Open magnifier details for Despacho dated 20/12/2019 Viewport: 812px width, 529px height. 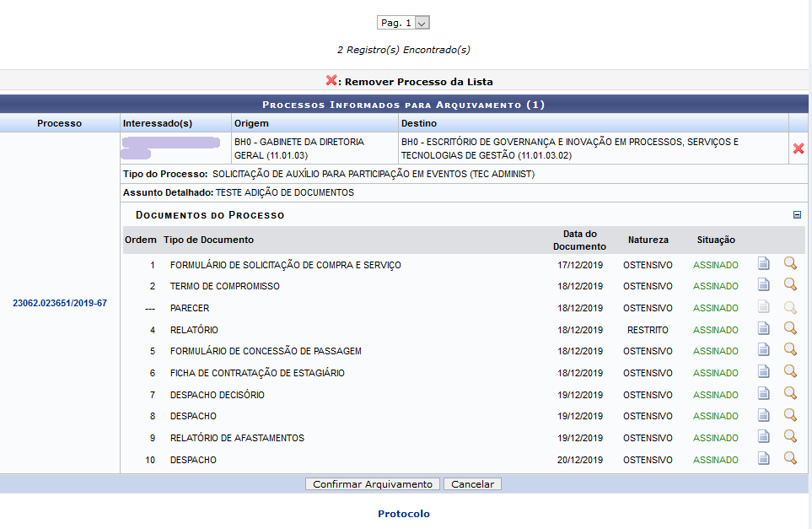tap(790, 459)
